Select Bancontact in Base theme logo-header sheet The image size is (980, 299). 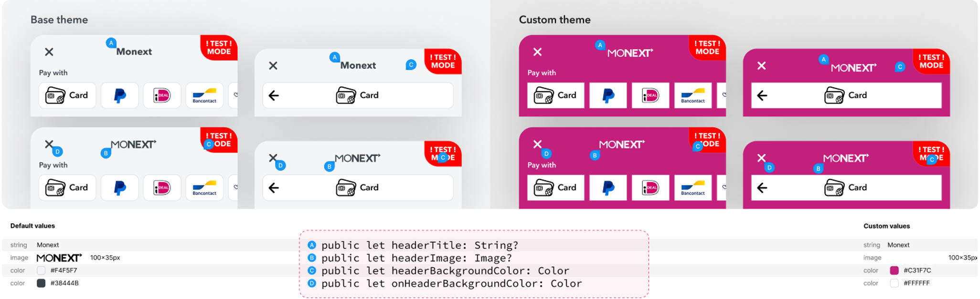204,188
